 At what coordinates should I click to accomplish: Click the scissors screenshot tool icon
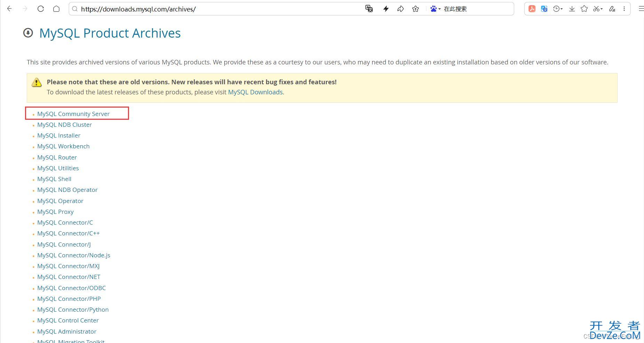click(596, 9)
